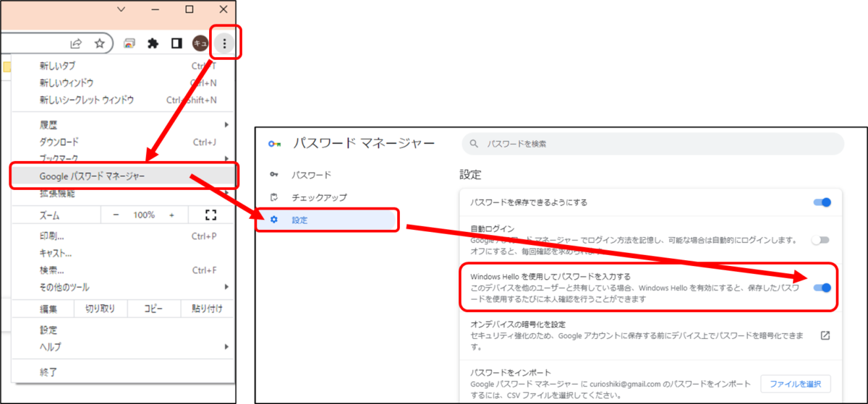The image size is (868, 404).
Task: Click the gear icon beside 設定
Action: pyautogui.click(x=273, y=220)
